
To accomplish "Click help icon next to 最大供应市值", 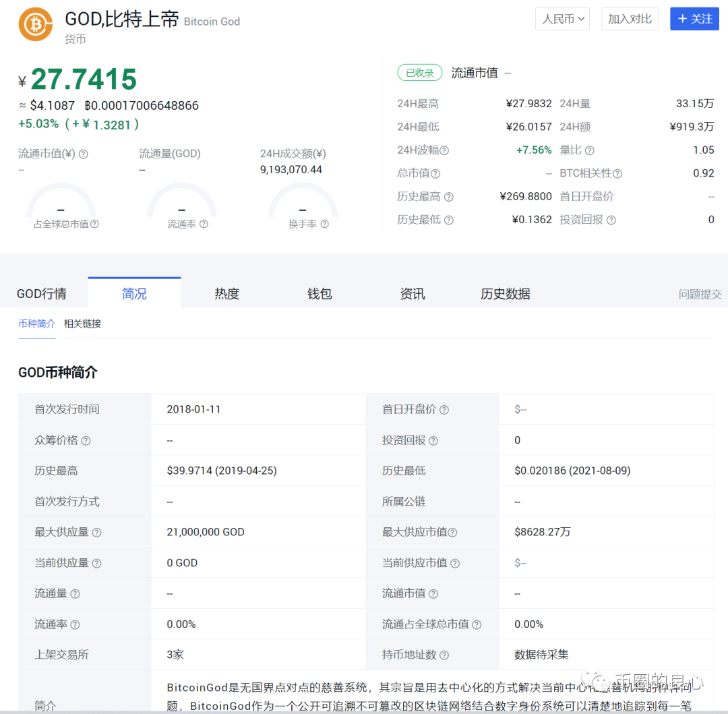I will (452, 533).
